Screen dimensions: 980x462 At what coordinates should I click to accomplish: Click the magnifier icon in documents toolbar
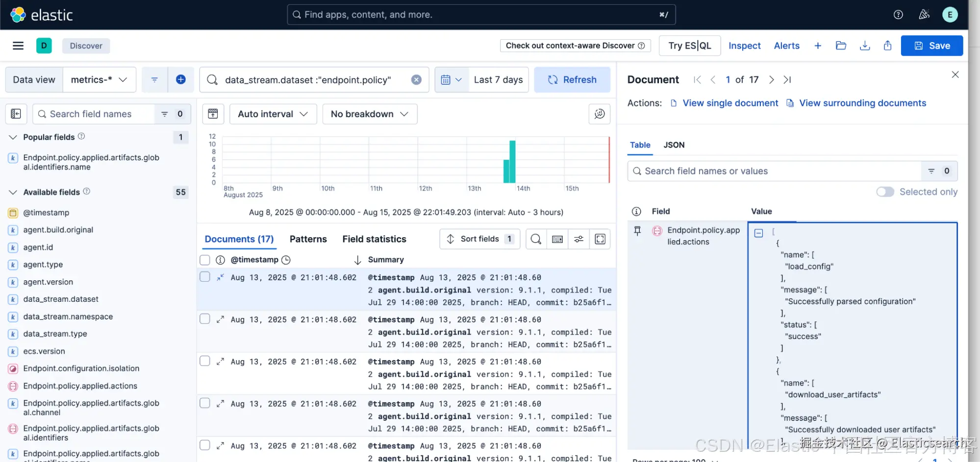536,239
